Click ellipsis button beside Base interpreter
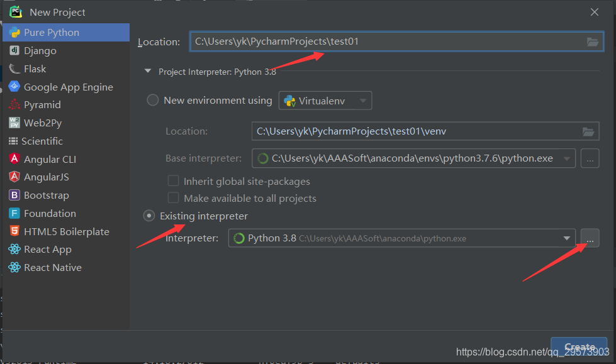This screenshot has width=616, height=364. coord(590,158)
